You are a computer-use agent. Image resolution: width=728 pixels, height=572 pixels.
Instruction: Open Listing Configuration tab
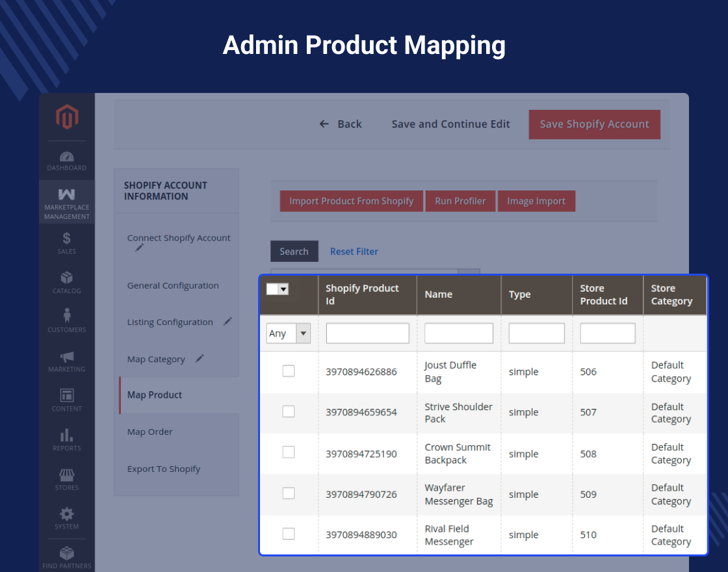(x=170, y=322)
